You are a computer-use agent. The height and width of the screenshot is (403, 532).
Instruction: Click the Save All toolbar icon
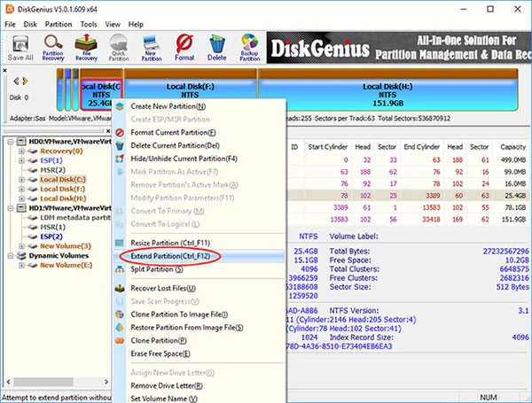tap(20, 46)
